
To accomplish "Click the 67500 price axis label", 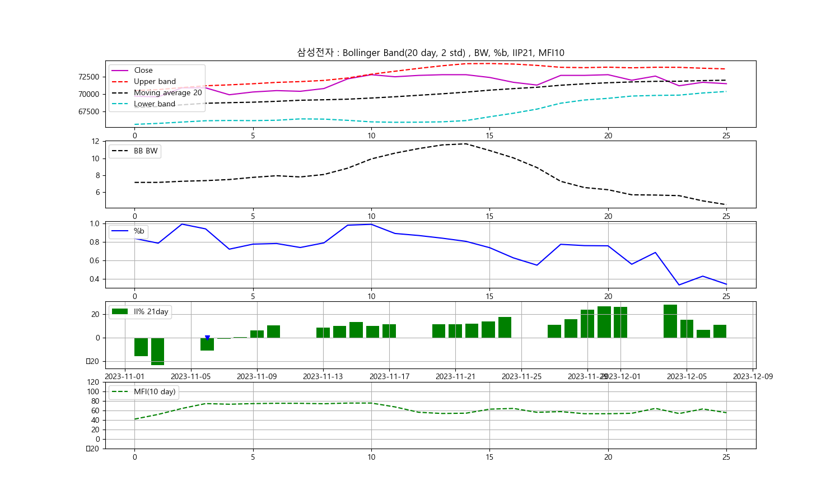I will point(88,112).
